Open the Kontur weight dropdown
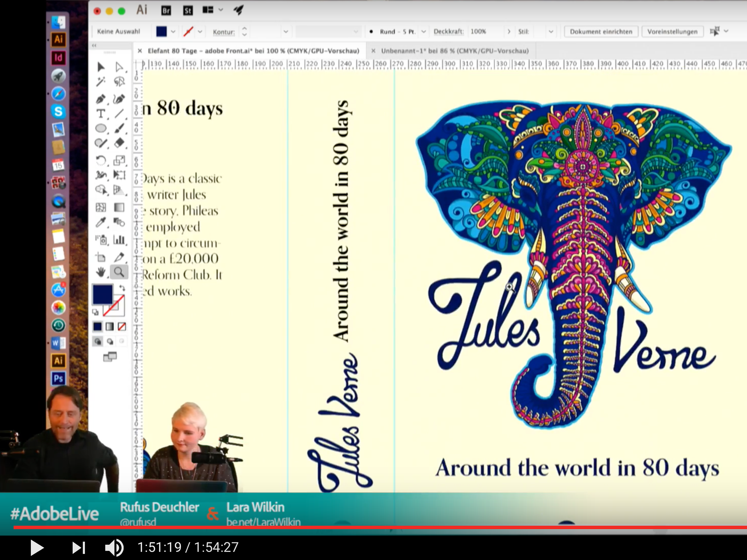Image resolution: width=747 pixels, height=560 pixels. (286, 31)
